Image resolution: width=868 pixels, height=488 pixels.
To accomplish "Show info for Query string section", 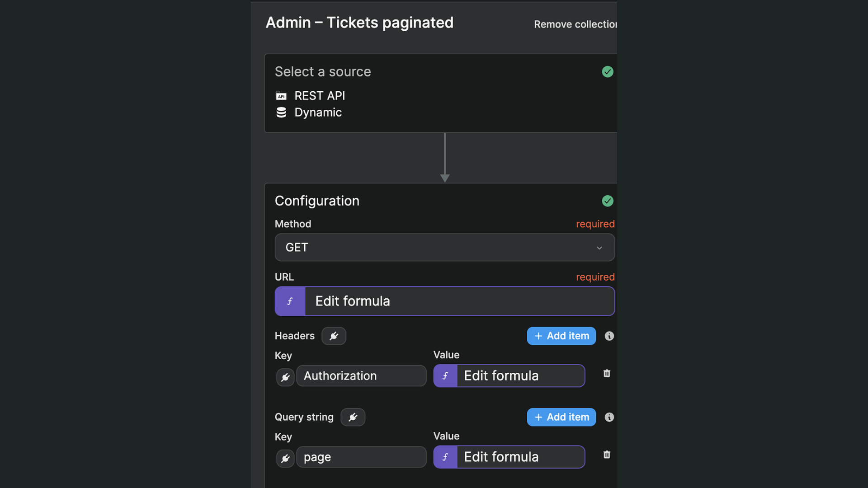I will click(609, 417).
